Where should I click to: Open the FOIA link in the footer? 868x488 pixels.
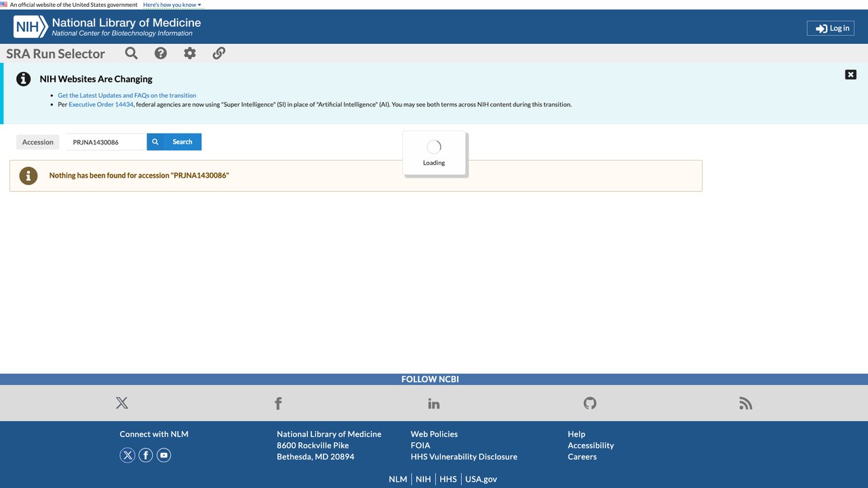tap(420, 445)
